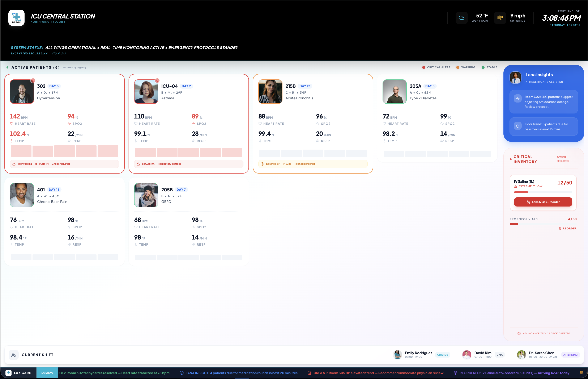Click the Propofol Vials Reorder link
588x379 pixels.
point(567,229)
